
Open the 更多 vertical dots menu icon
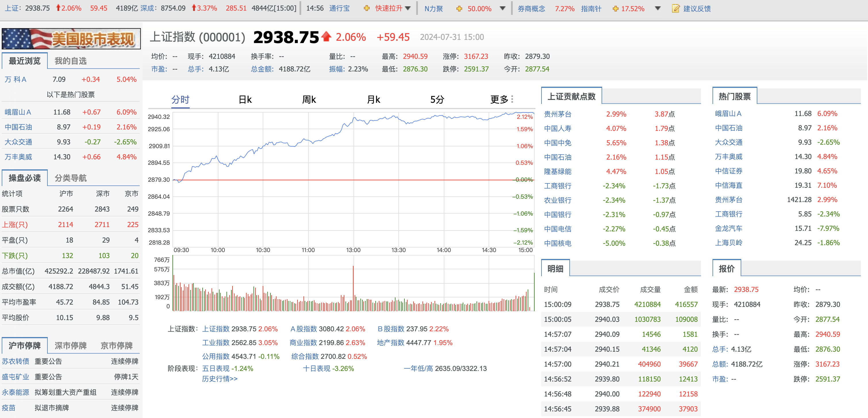512,99
